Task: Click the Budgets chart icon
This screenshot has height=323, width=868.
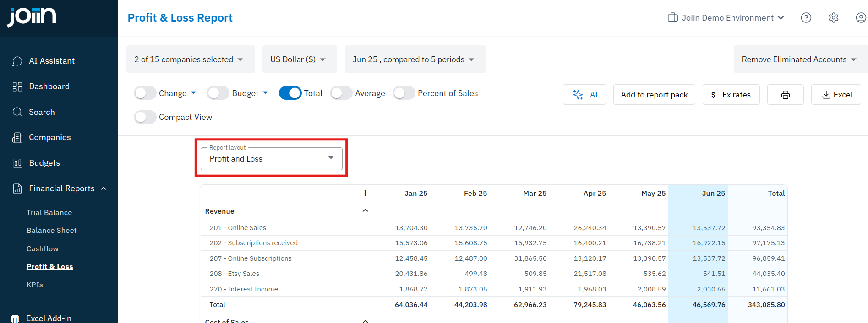Action: 17,163
